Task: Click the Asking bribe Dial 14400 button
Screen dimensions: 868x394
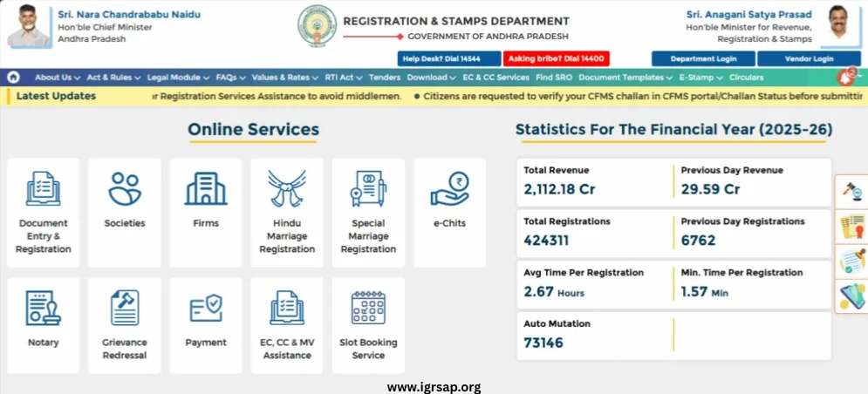Action: (557, 58)
